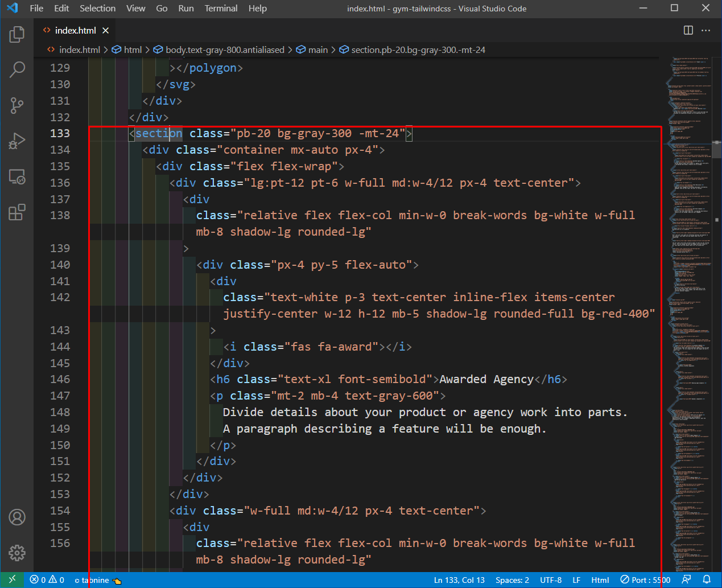Change end of line via LF item
Image resolution: width=722 pixels, height=588 pixels.
pyautogui.click(x=576, y=580)
